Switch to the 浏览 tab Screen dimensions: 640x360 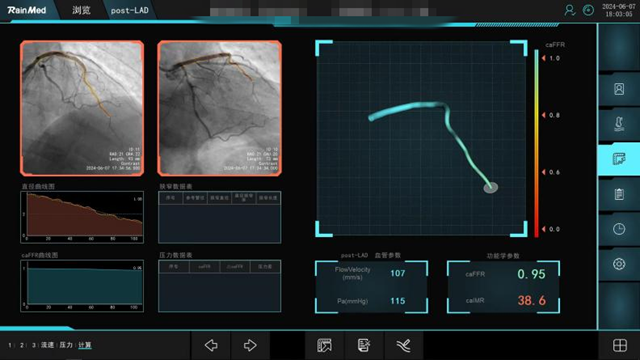click(81, 10)
